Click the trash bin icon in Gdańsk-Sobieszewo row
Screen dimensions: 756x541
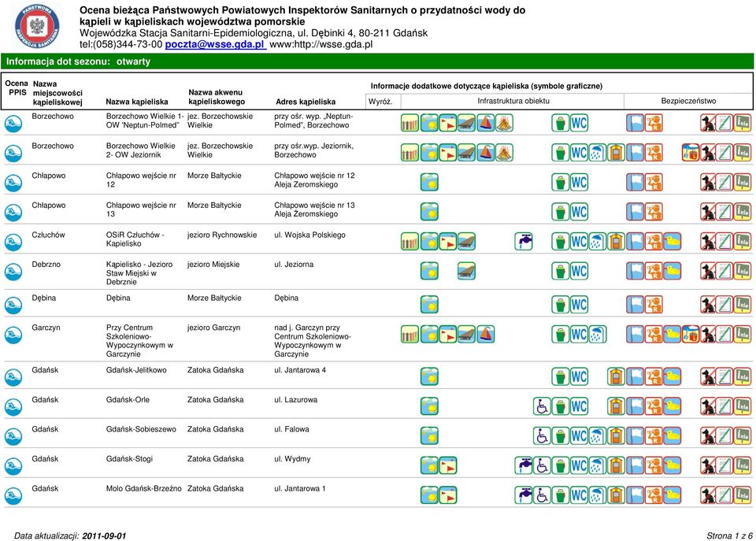[x=560, y=436]
